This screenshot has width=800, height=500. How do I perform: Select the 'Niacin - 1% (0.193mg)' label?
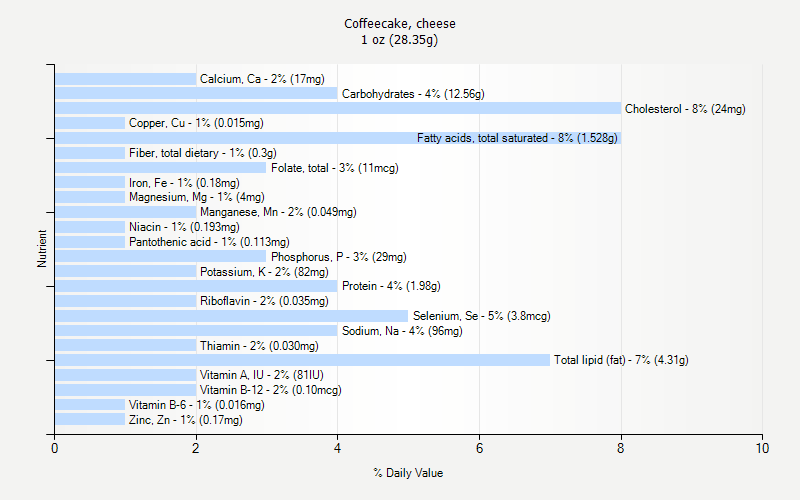pyautogui.click(x=184, y=227)
